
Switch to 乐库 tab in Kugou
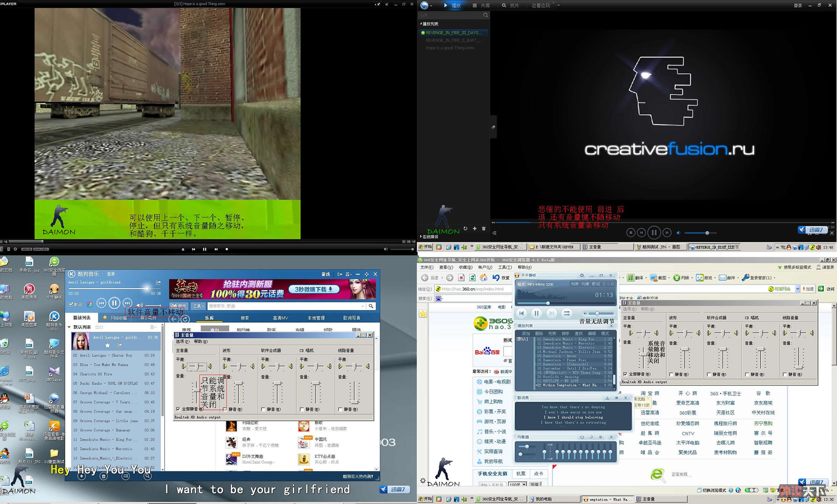click(x=209, y=318)
